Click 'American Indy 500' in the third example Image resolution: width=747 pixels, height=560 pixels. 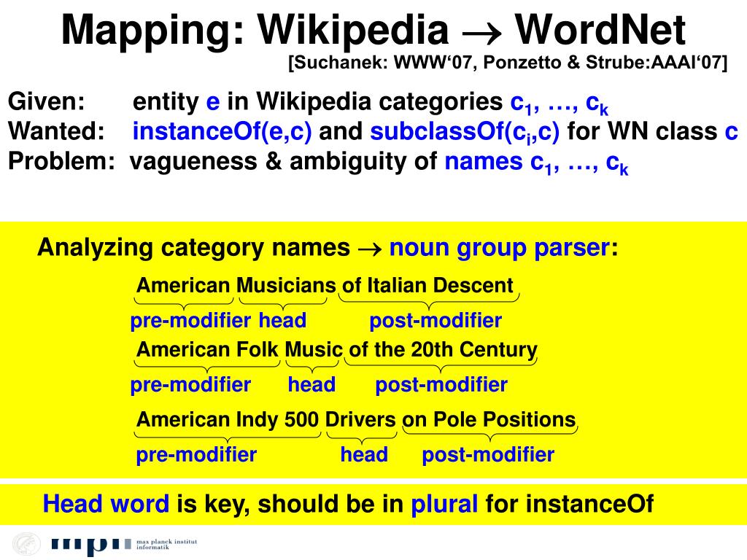(x=228, y=419)
